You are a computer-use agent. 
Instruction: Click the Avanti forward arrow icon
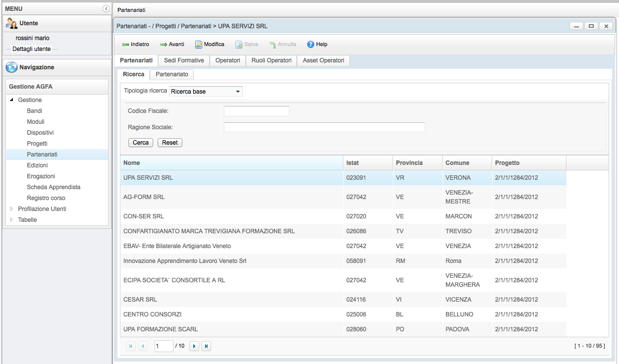pos(164,45)
